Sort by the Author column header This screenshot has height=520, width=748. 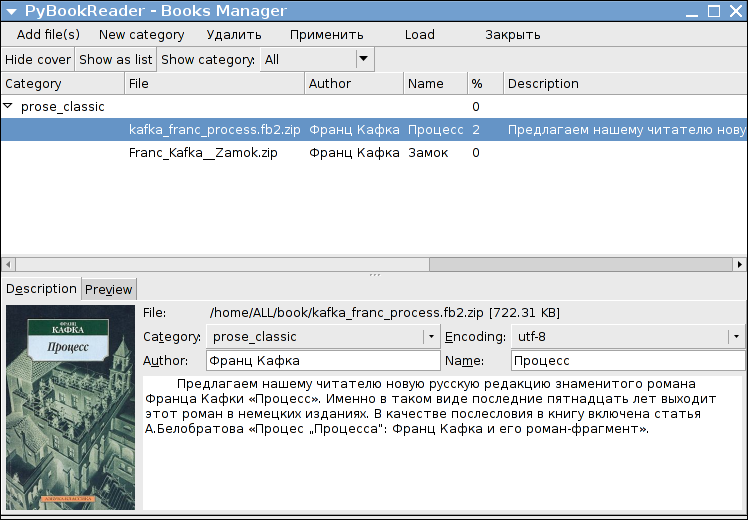[354, 83]
